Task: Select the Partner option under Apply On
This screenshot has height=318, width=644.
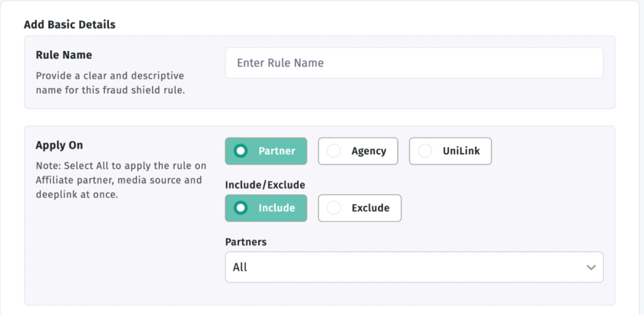Action: (x=266, y=151)
